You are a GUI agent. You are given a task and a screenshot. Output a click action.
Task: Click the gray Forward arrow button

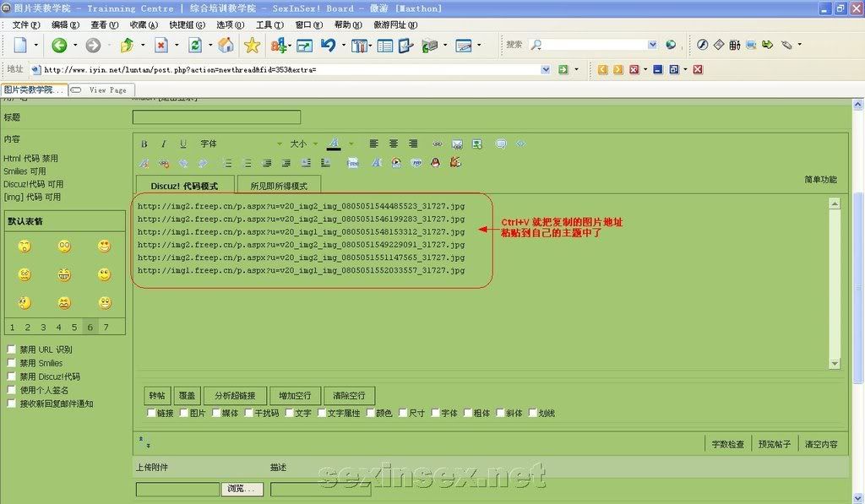93,46
